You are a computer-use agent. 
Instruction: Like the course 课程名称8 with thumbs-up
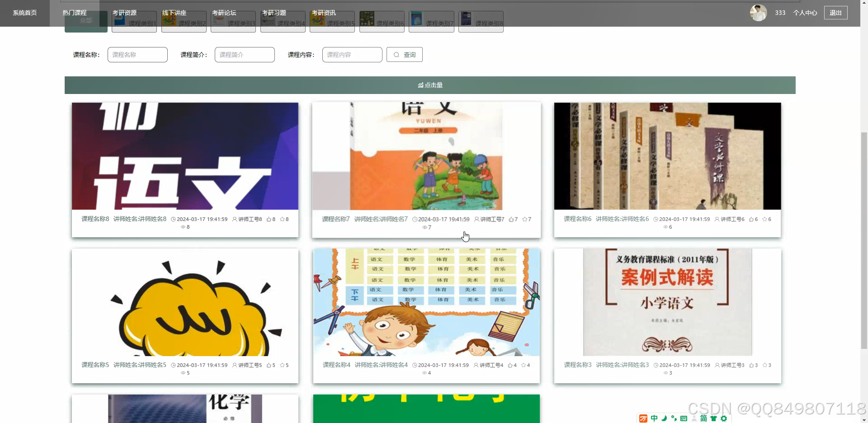[269, 219]
